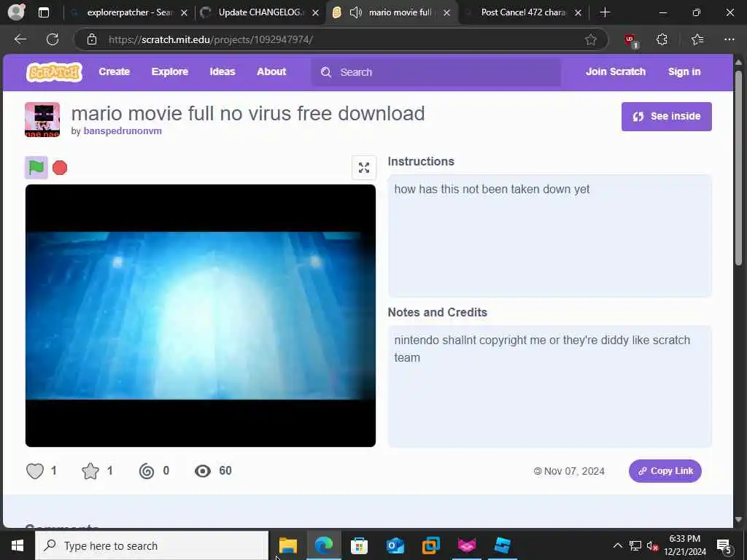Open File Explorer from taskbar

point(287,545)
